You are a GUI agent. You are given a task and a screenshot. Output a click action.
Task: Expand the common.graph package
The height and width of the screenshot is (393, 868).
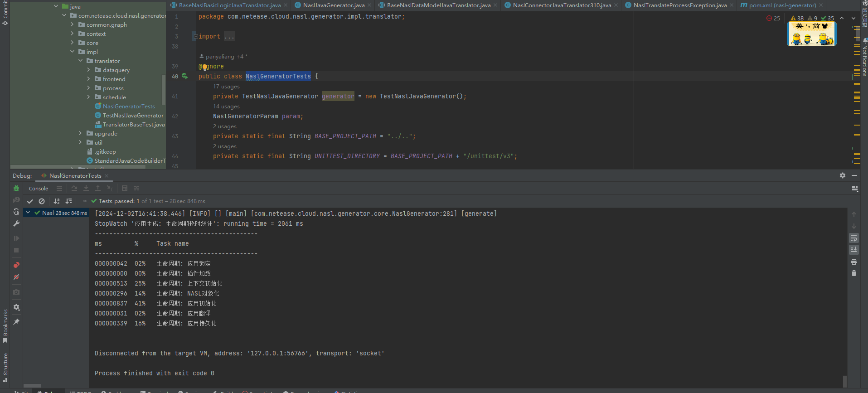[x=72, y=24]
